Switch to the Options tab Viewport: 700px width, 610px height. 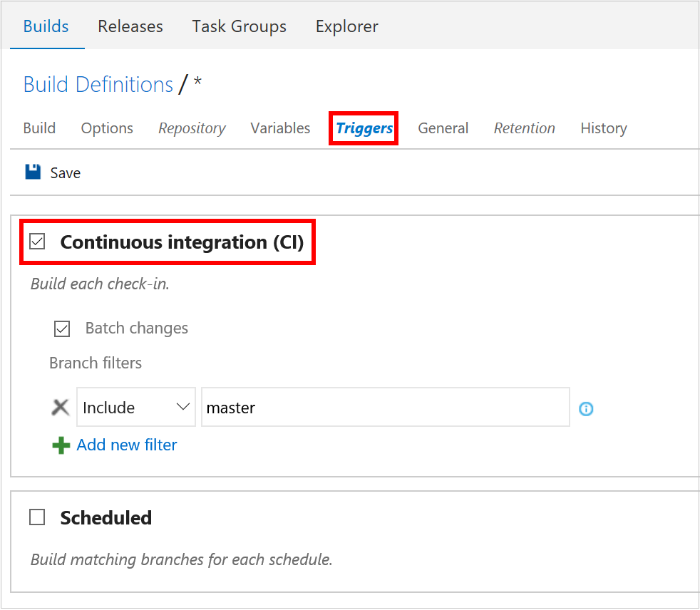click(x=106, y=128)
